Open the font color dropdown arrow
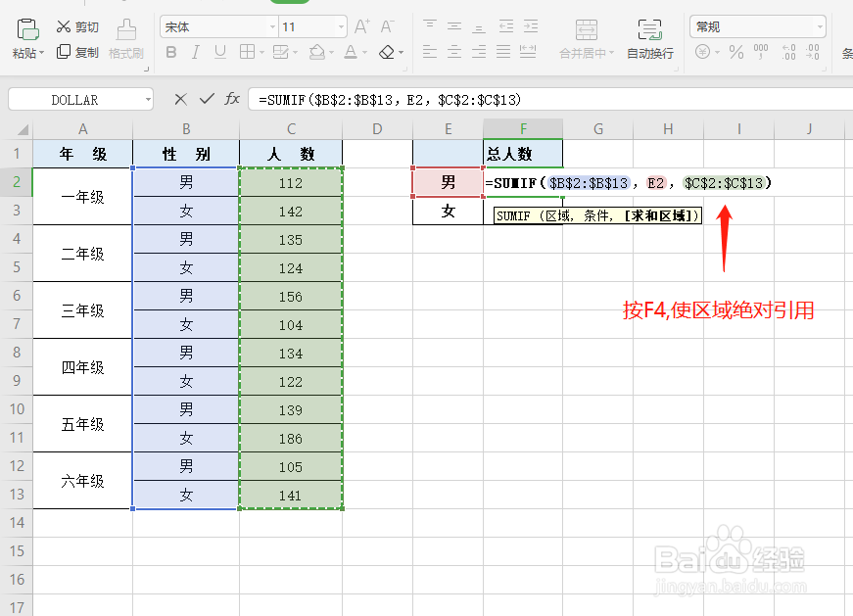The height and width of the screenshot is (616, 853). click(x=364, y=53)
